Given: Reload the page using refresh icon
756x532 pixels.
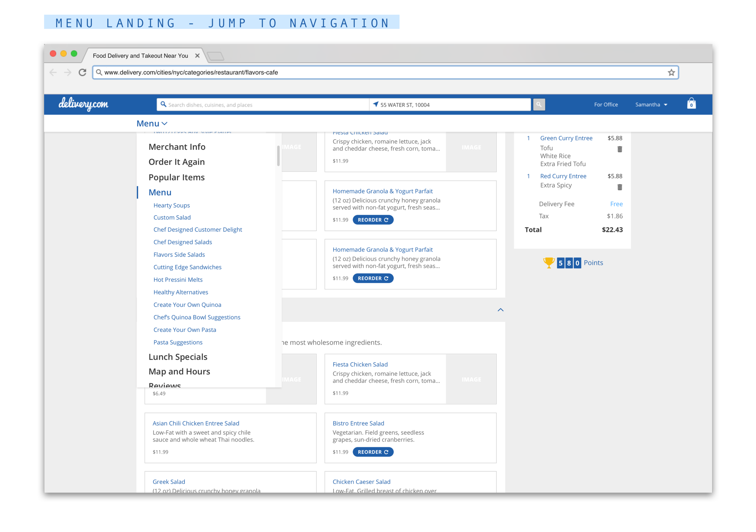Looking at the screenshot, I should [82, 73].
